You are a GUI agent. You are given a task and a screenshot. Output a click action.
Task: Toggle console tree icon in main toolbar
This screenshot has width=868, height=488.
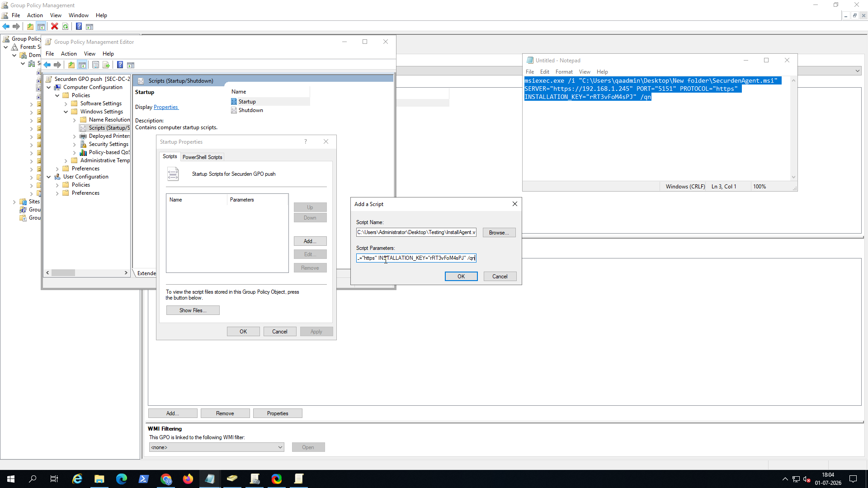pos(41,27)
